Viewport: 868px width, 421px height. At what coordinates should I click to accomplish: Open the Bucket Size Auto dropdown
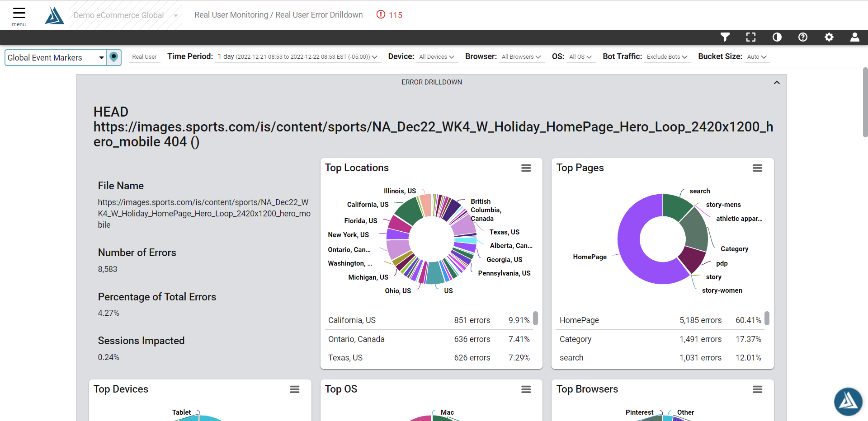757,57
